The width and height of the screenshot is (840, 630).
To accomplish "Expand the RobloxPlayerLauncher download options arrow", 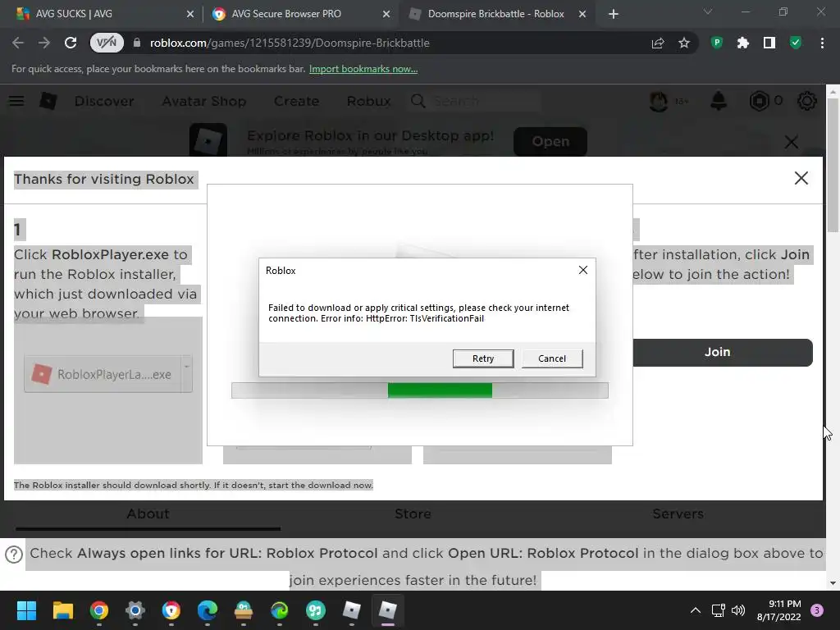I will tap(186, 373).
